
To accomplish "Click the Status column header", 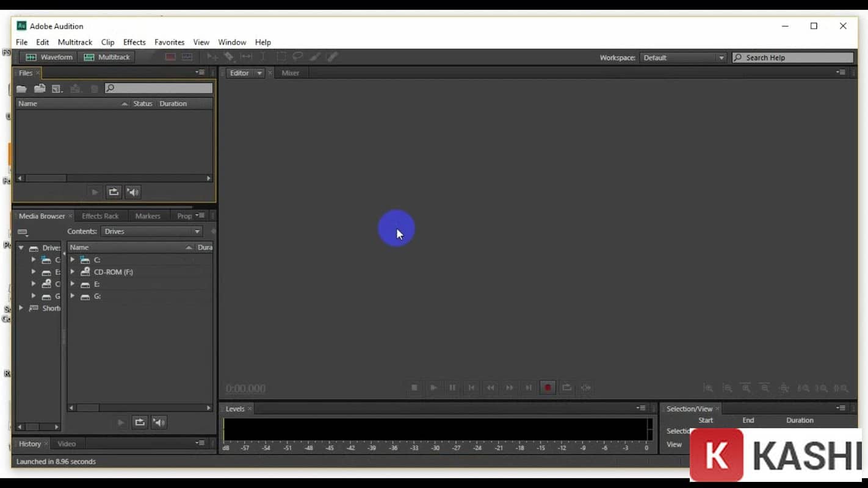I will [143, 104].
